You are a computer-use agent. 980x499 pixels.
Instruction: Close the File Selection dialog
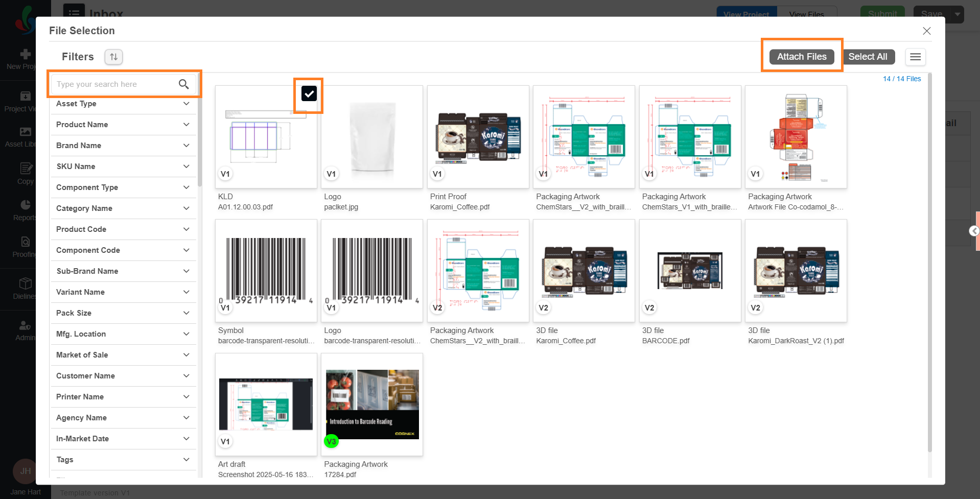point(926,31)
